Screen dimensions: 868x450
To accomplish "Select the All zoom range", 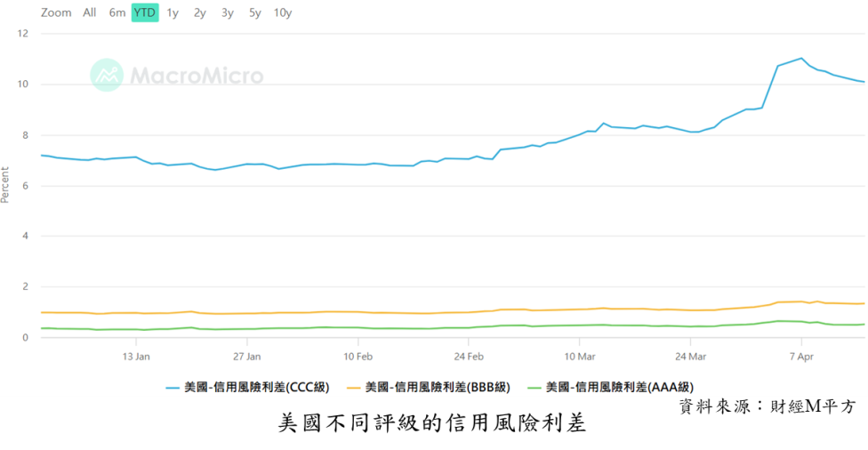I will pyautogui.click(x=90, y=12).
